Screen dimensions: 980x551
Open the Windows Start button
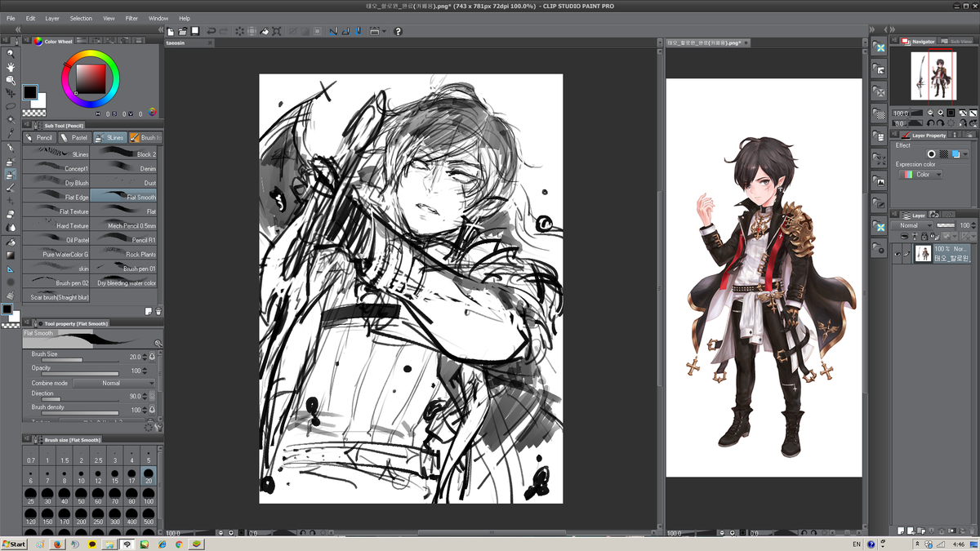click(14, 544)
